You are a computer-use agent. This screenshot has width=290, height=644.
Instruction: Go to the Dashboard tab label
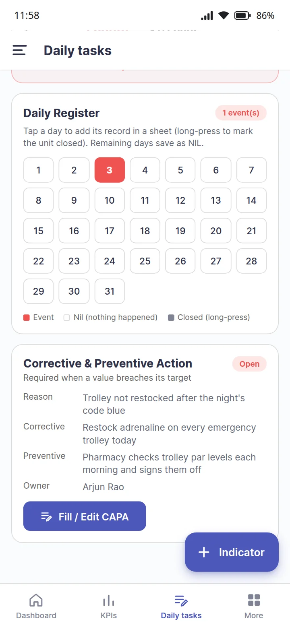(x=36, y=615)
